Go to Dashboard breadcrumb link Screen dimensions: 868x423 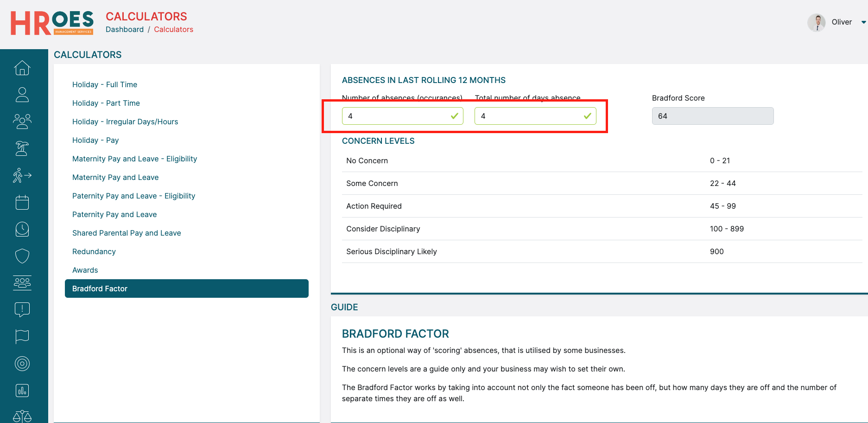click(125, 29)
